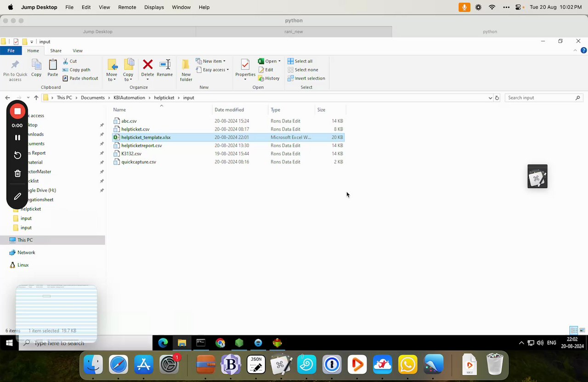Open the Remote menu in Jump Desktop
This screenshot has width=588, height=382.
click(127, 7)
